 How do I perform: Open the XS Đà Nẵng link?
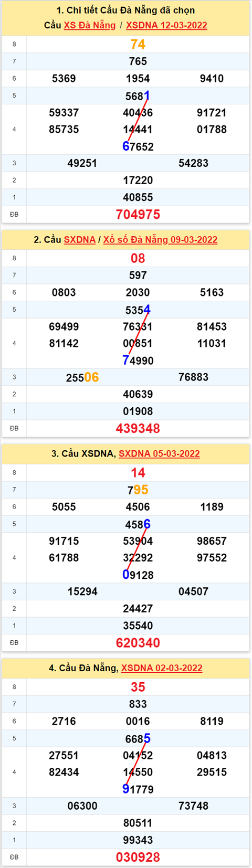pyautogui.click(x=90, y=25)
